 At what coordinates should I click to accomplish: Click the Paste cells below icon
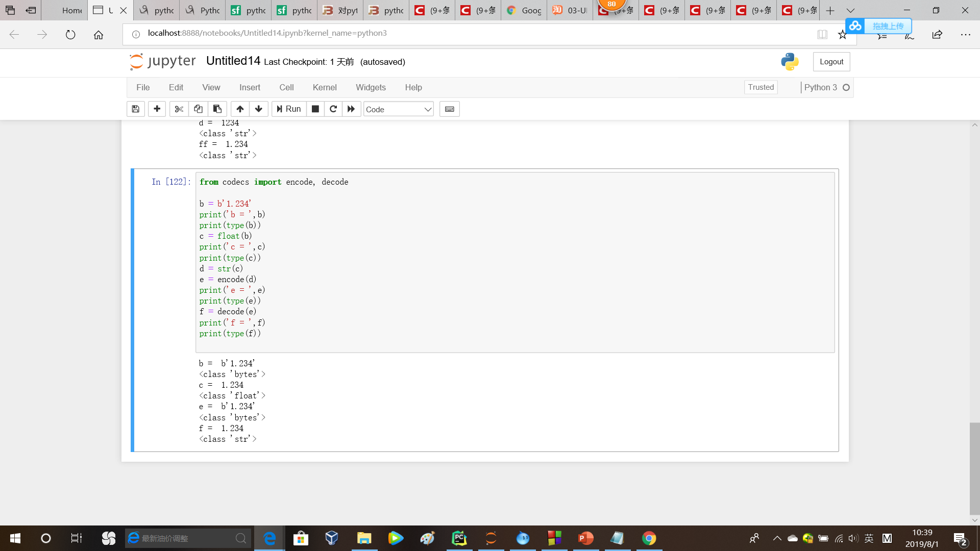(217, 109)
